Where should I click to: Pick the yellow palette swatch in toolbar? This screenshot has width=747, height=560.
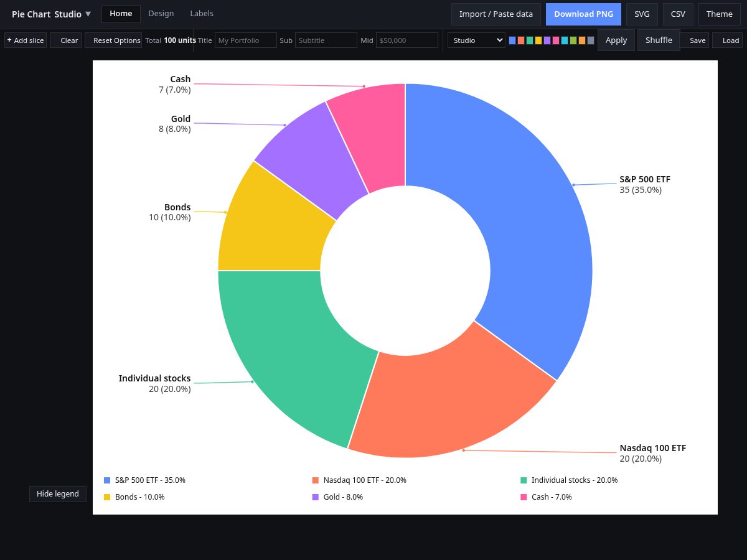538,40
